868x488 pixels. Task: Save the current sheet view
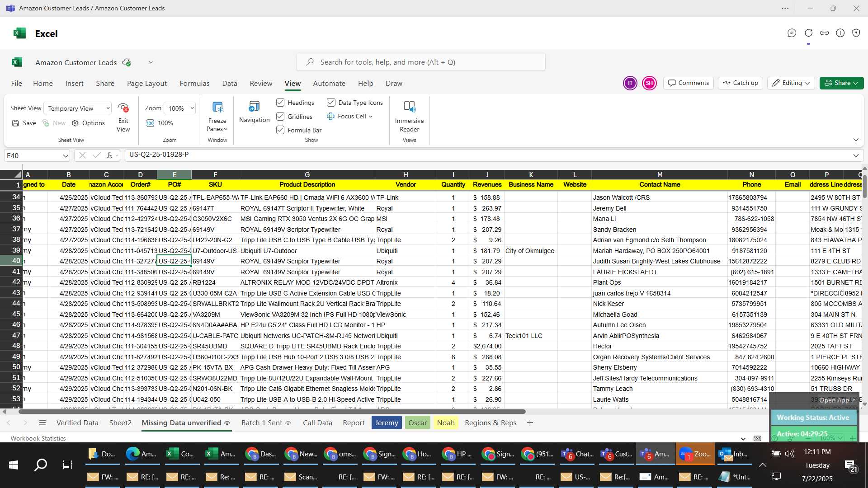click(24, 123)
